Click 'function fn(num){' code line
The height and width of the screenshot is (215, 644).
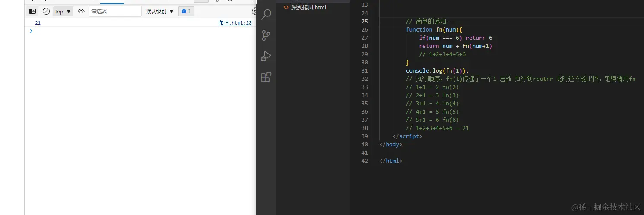434,29
